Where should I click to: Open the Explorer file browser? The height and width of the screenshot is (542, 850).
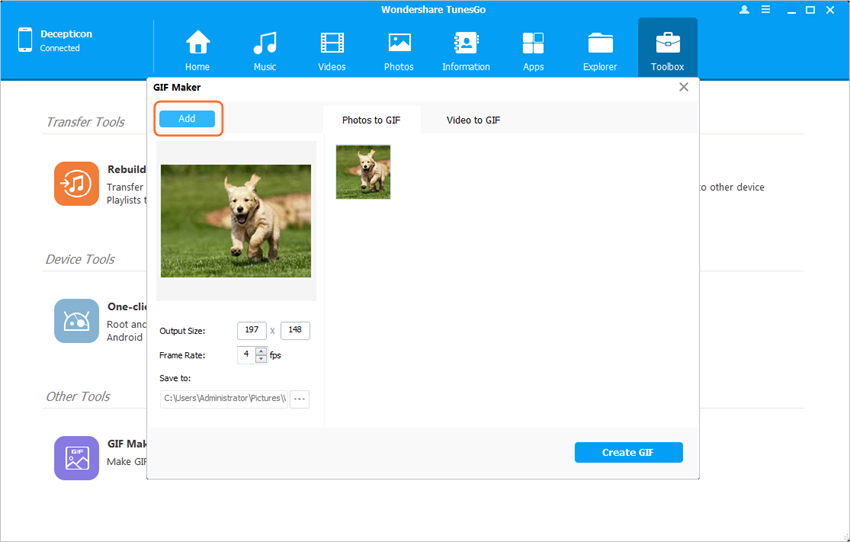(600, 50)
